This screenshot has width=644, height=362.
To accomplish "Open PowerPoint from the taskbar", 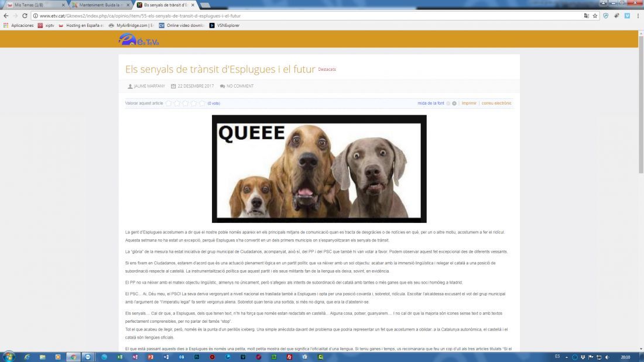I will click(150, 357).
